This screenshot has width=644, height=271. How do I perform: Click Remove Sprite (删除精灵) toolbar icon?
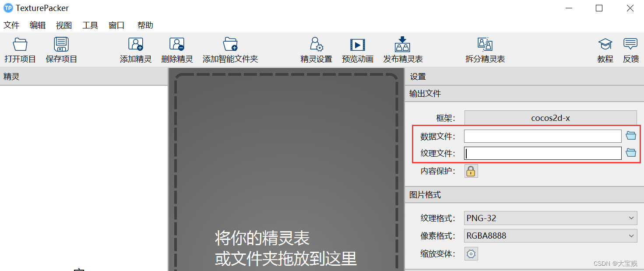tap(177, 45)
